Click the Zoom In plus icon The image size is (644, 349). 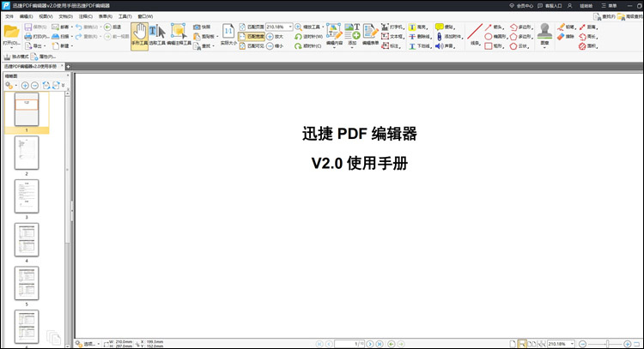270,37
